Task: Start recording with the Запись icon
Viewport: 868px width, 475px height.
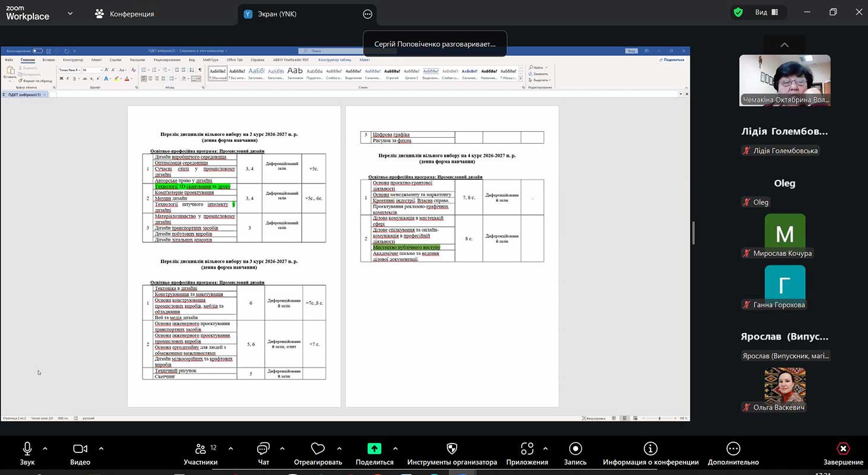Action: coord(575,449)
